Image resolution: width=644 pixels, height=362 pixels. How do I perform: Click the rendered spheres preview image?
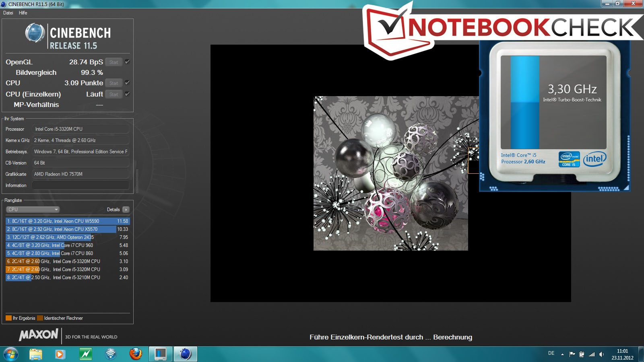pyautogui.click(x=391, y=173)
